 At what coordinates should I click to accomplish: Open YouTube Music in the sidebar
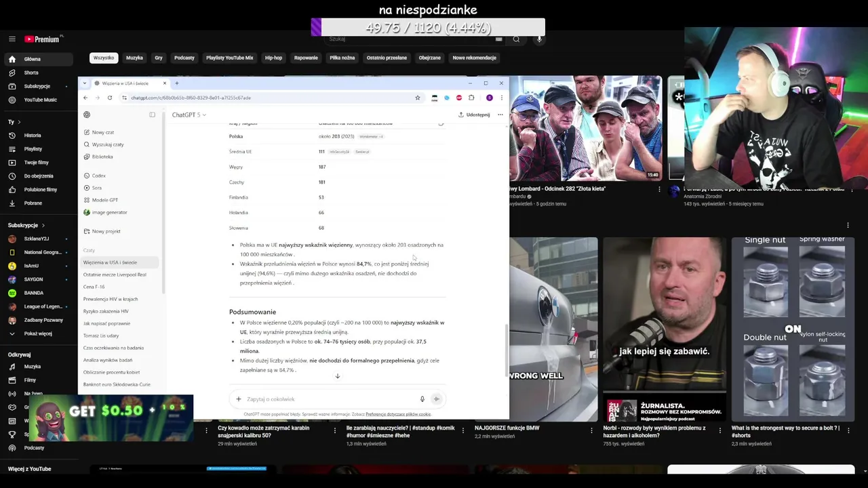tap(41, 100)
